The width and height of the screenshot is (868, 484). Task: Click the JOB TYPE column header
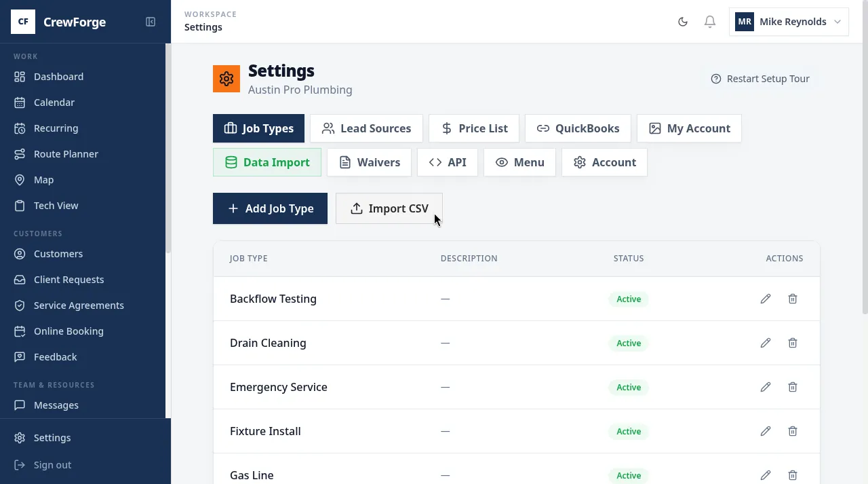pos(249,259)
